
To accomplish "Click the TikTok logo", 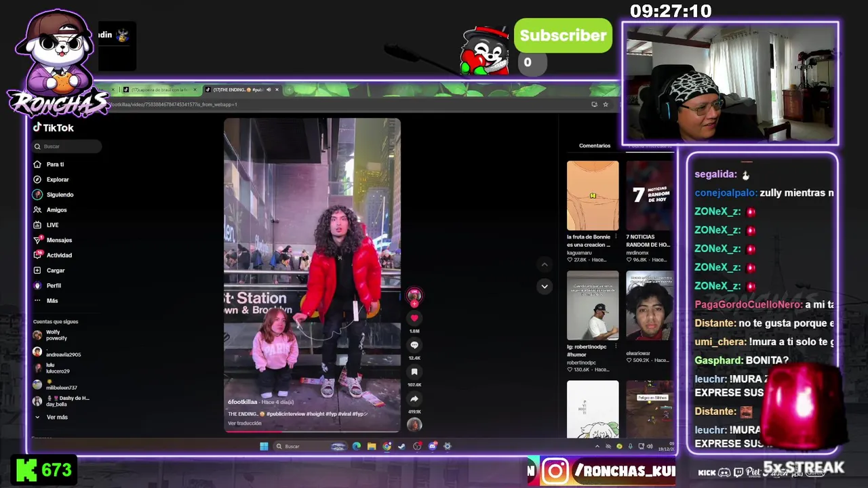I will (x=54, y=127).
